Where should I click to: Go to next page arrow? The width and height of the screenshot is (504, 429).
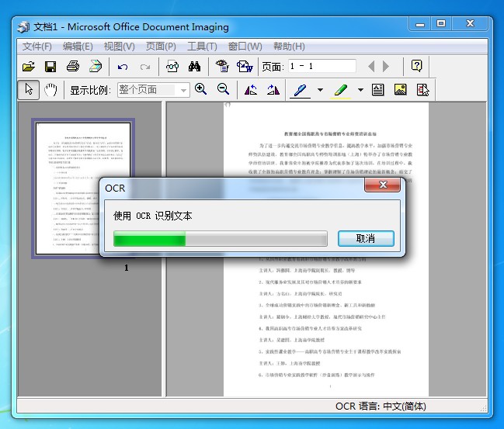[386, 67]
